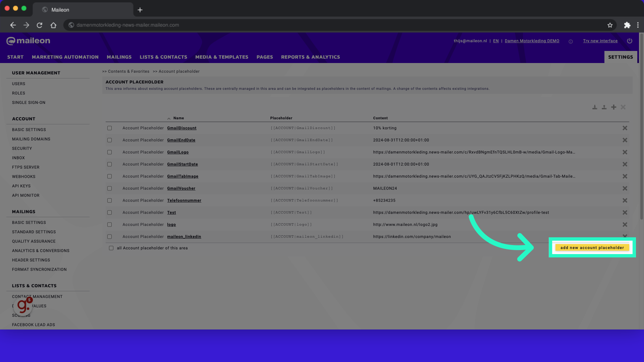The height and width of the screenshot is (362, 644).
Task: Open the Media & Templates menu
Action: [222, 57]
